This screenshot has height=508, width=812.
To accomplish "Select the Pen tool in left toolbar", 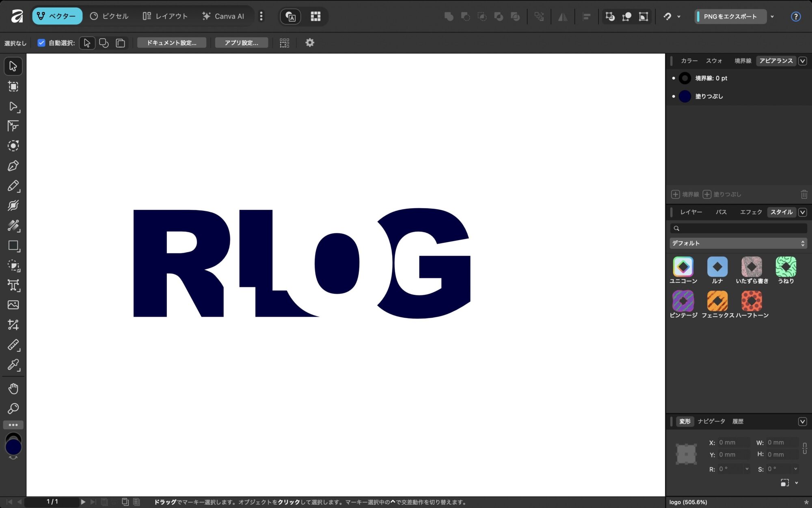I will click(13, 166).
